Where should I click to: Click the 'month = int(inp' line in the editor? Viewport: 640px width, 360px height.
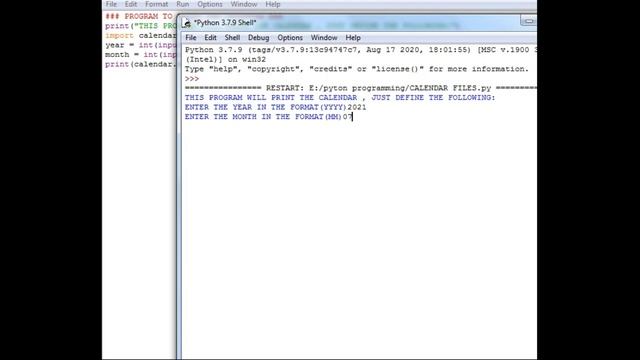(140, 55)
